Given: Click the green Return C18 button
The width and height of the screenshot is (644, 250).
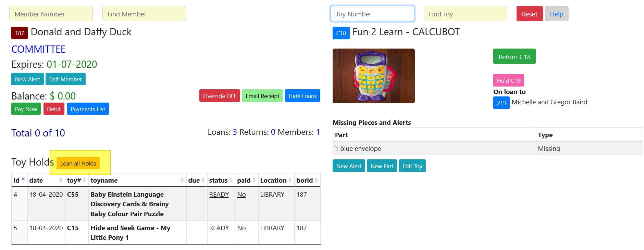Looking at the screenshot, I should pos(514,57).
